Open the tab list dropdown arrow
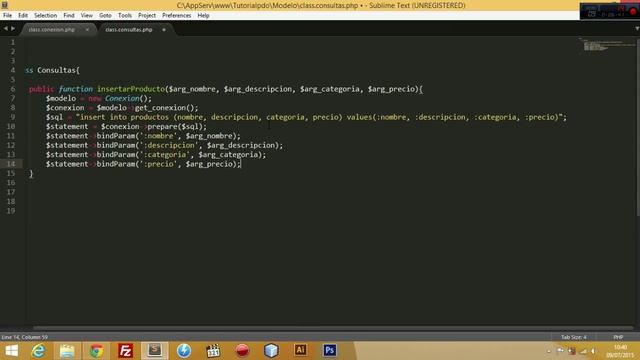640x360 pixels. (637, 29)
